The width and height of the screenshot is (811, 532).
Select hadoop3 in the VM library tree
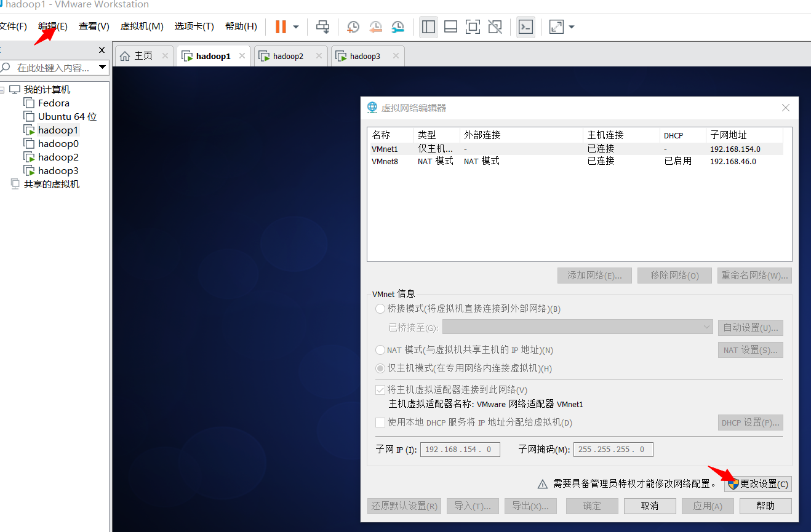57,170
